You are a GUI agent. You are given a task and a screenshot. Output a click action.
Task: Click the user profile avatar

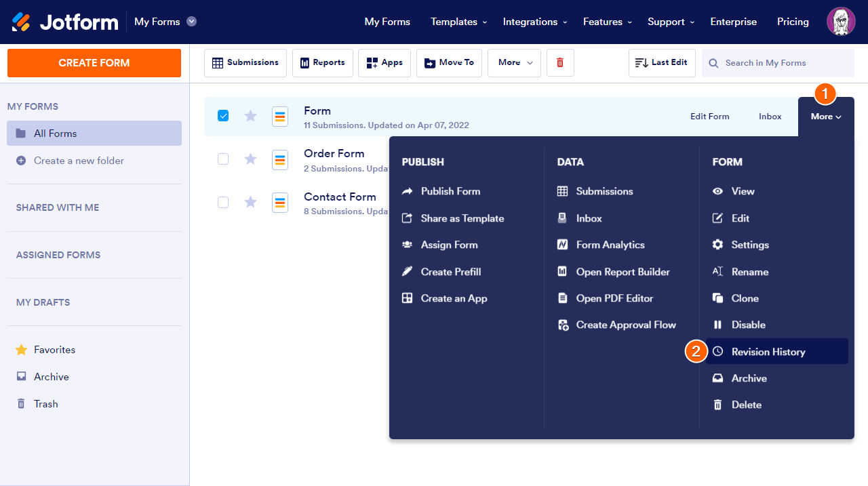[840, 22]
